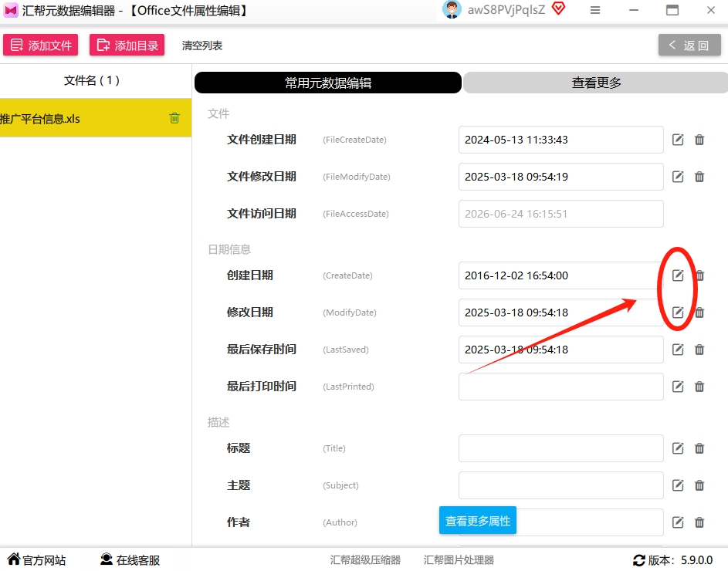Clear the 标题 field with trash icon
Screen dimensions: 728x571
699,448
